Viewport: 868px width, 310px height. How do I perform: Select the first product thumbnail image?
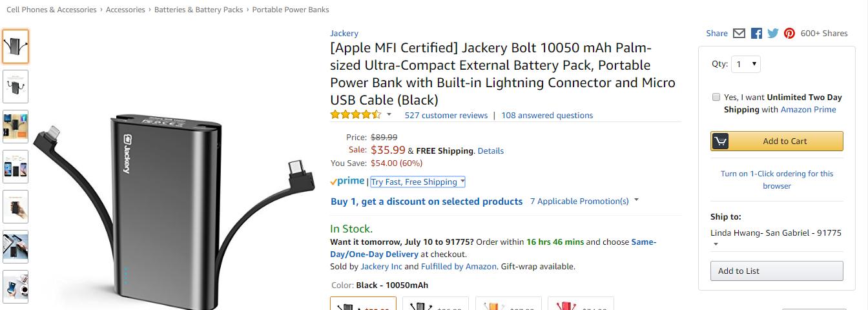pos(15,46)
